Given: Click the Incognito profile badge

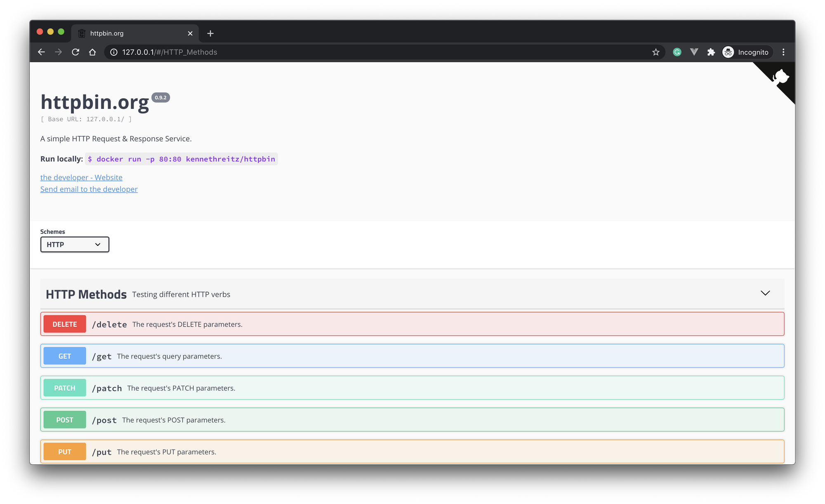Looking at the screenshot, I should pos(747,52).
